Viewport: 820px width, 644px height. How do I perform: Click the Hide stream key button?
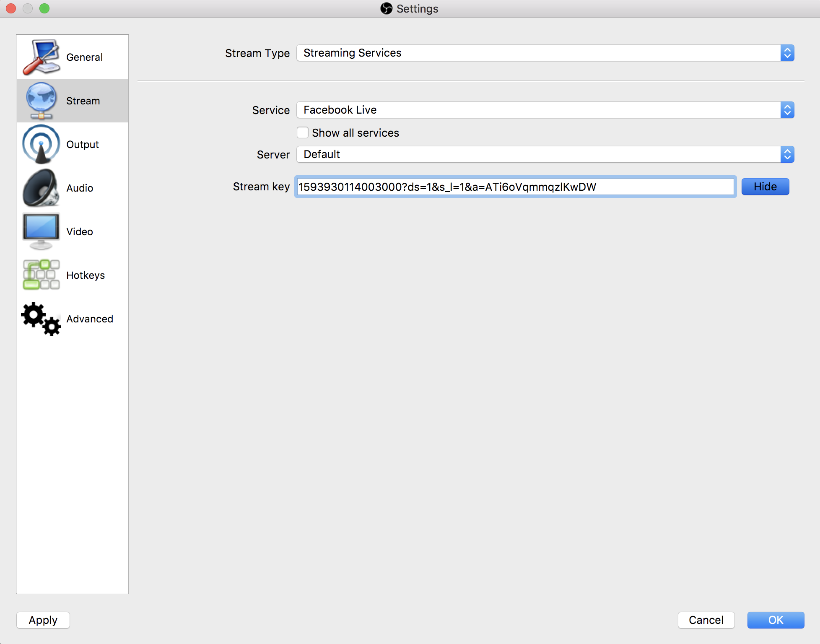pyautogui.click(x=766, y=187)
